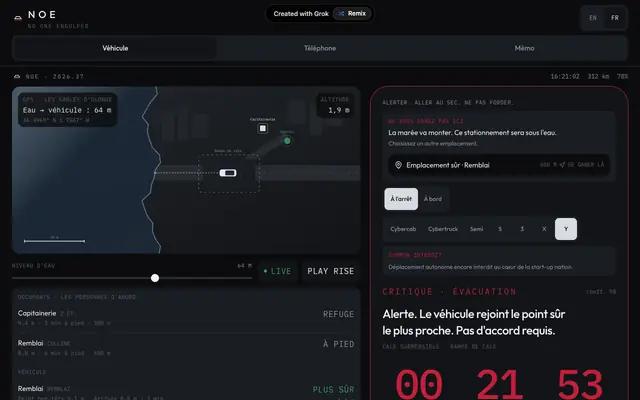Click the location pin icon beside Emplacement sûr
The height and width of the screenshot is (400, 640).
[398, 165]
